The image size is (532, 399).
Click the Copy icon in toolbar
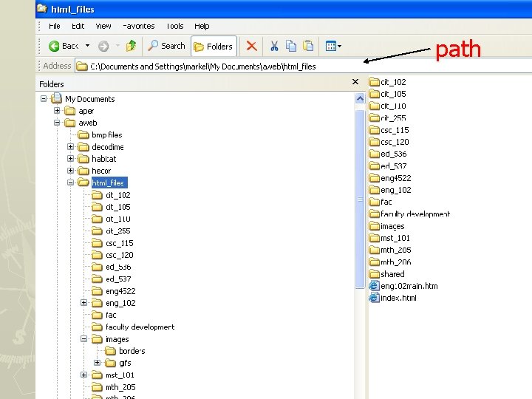click(x=291, y=46)
